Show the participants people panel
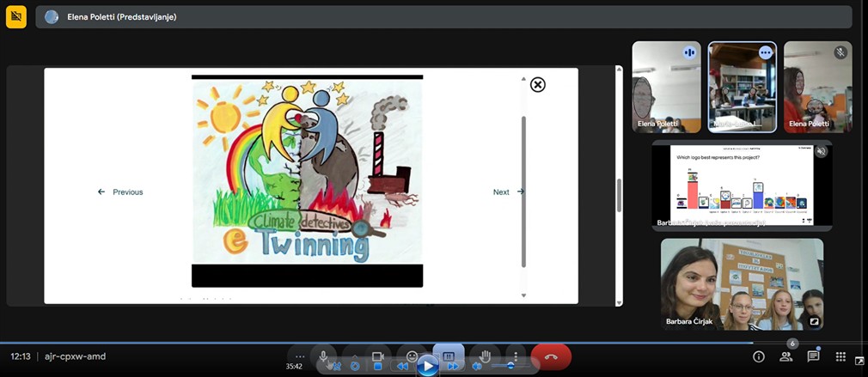Image resolution: width=868 pixels, height=377 pixels. pos(786,356)
